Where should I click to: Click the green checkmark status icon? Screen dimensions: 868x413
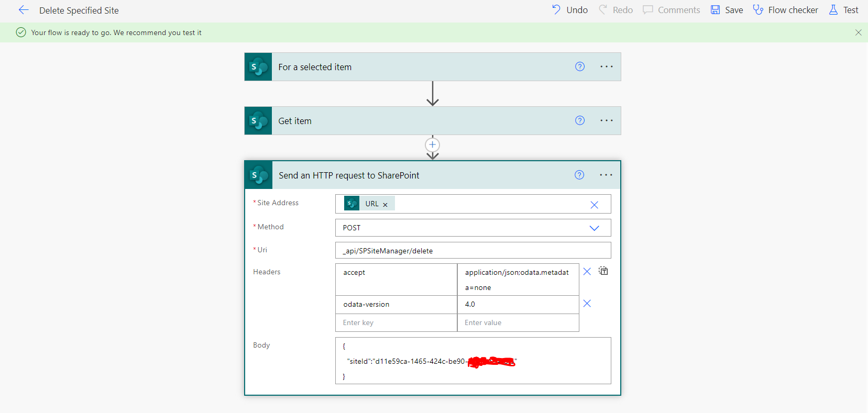[21, 32]
